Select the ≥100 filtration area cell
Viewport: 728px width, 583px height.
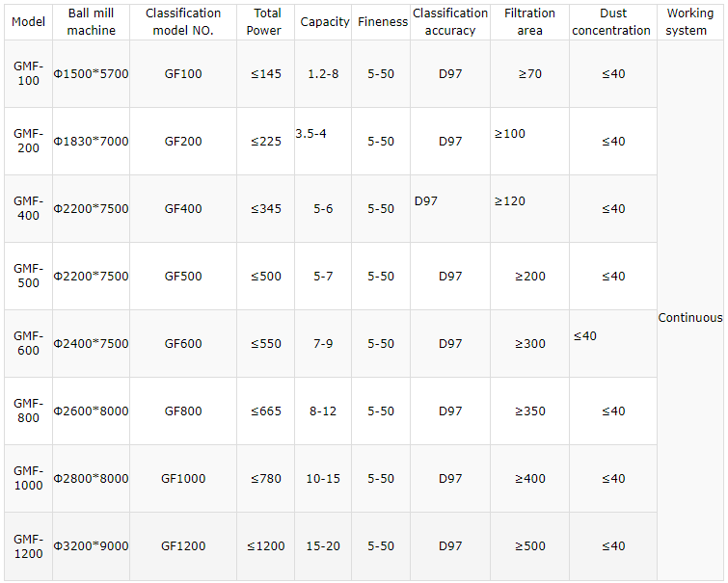point(529,141)
